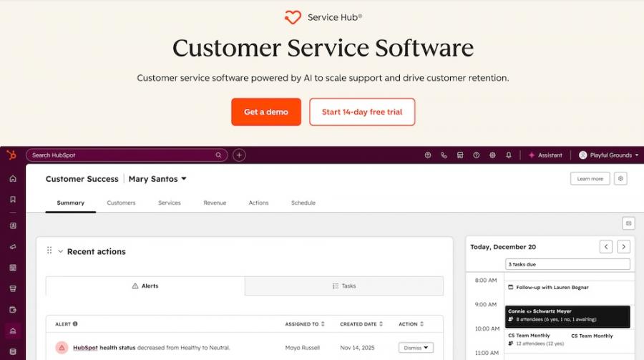Click the 3 tasks due box
644x360 pixels.
567,264
